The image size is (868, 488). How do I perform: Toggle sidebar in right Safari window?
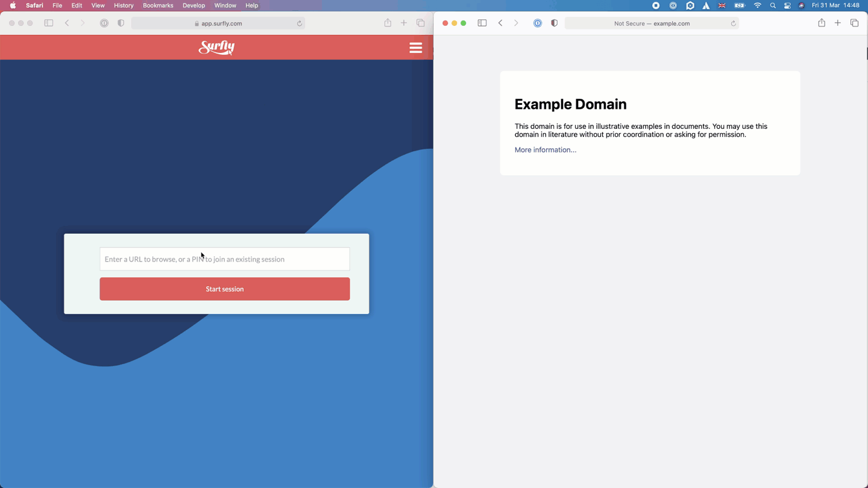click(x=482, y=23)
